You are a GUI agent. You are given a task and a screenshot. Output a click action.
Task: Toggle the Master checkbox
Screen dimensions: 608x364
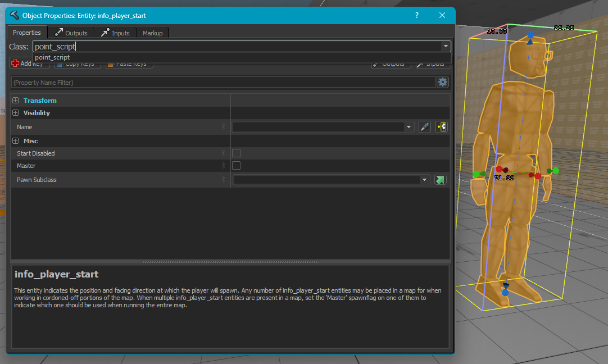(x=237, y=166)
